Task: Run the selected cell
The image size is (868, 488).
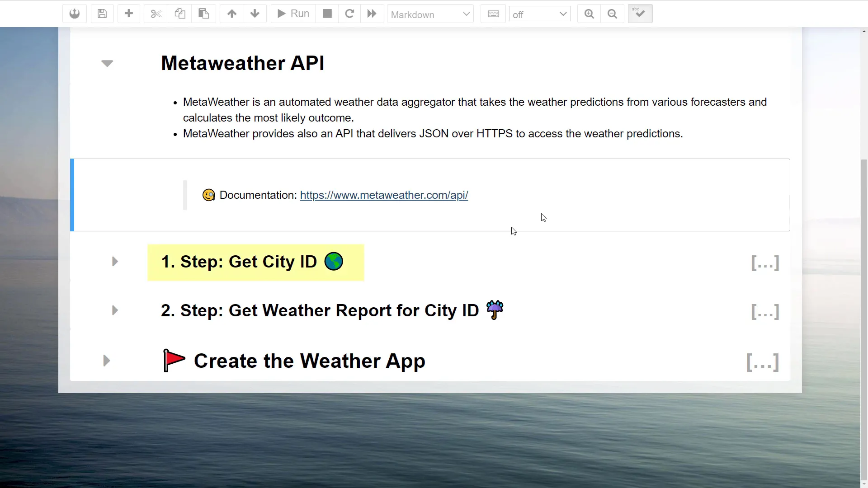Action: pos(292,14)
